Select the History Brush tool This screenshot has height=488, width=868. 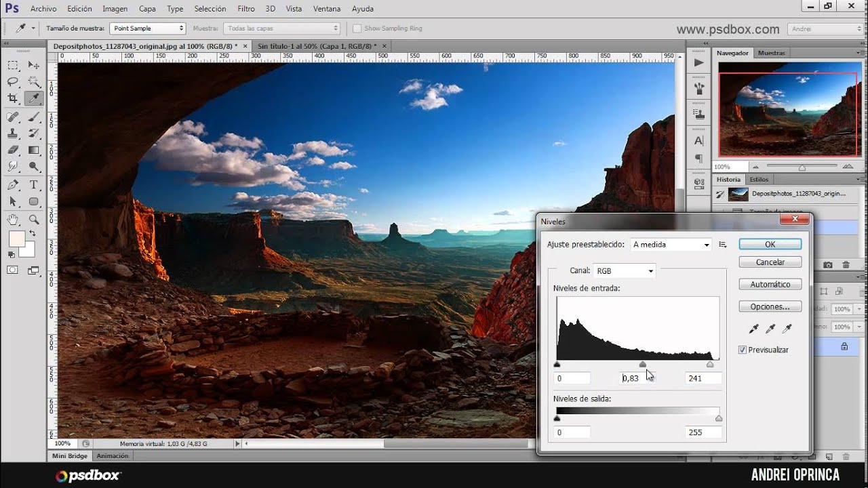[x=33, y=134]
